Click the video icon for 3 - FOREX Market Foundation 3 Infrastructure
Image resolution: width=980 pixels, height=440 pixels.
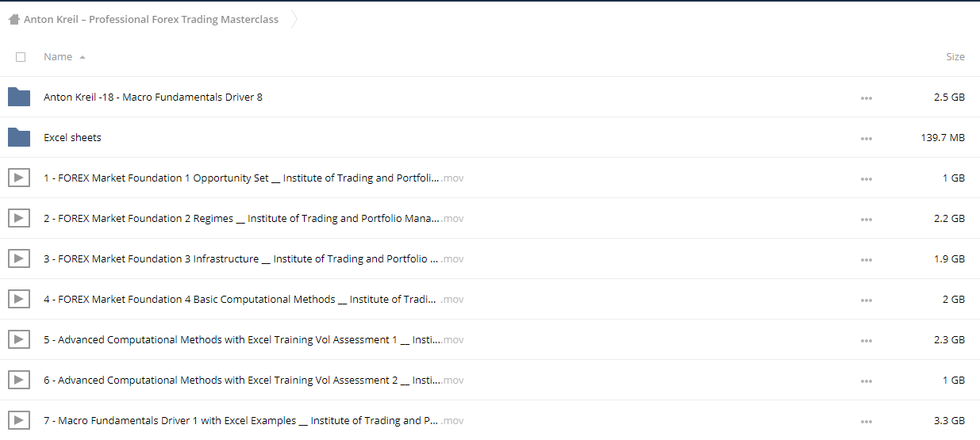click(x=19, y=258)
